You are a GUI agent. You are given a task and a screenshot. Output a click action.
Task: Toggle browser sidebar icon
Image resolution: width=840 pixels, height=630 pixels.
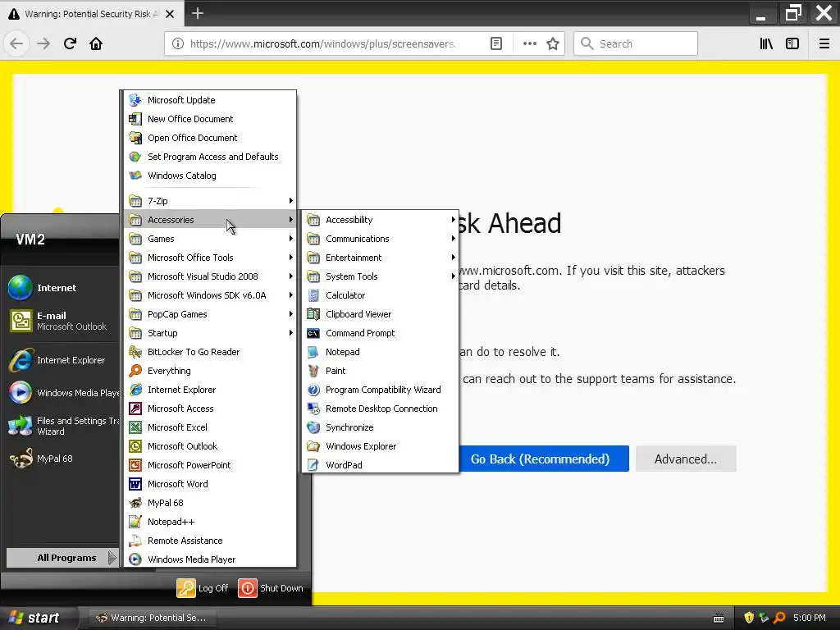(792, 43)
